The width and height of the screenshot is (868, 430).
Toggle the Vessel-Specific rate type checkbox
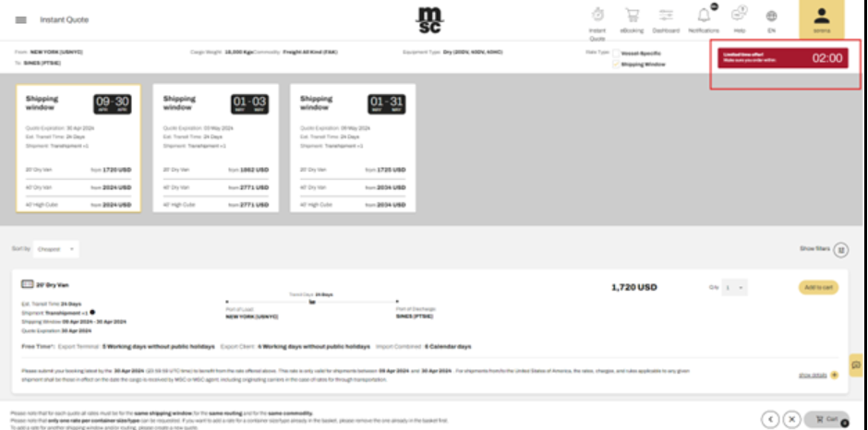coord(616,54)
